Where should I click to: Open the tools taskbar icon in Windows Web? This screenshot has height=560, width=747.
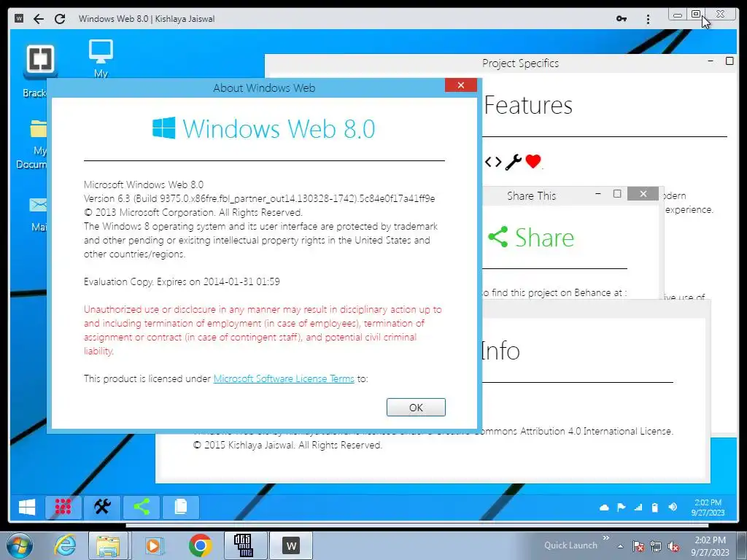(x=102, y=507)
